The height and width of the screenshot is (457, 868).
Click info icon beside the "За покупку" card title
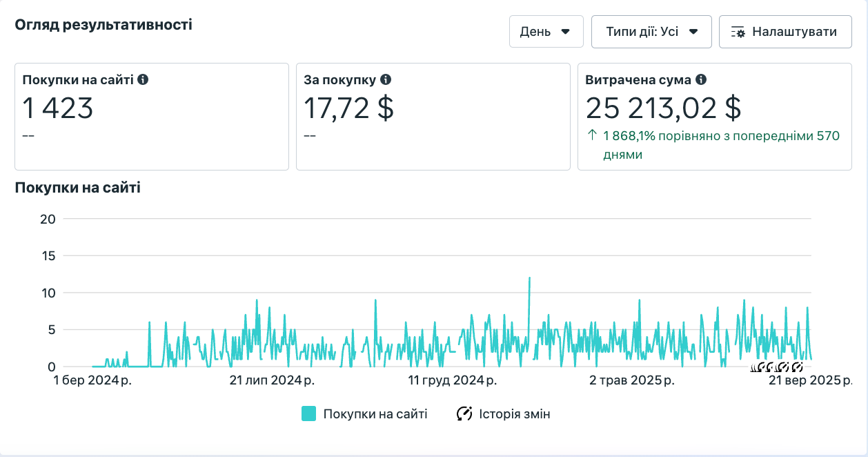(386, 79)
